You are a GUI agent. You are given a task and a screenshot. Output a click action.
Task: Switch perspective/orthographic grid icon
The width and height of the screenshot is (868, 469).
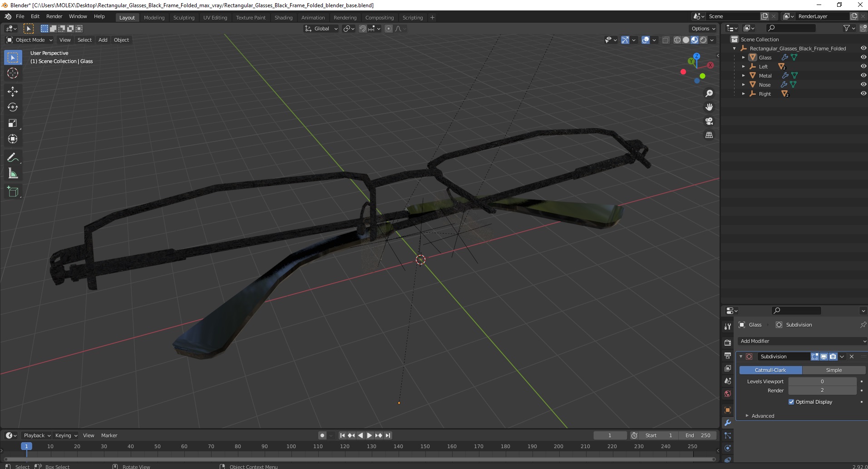pos(709,135)
